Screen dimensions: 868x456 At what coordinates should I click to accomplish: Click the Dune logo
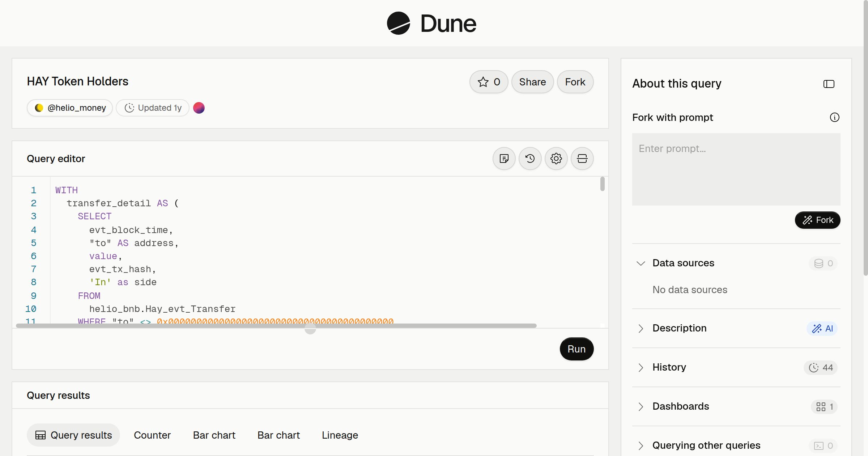[x=431, y=24]
